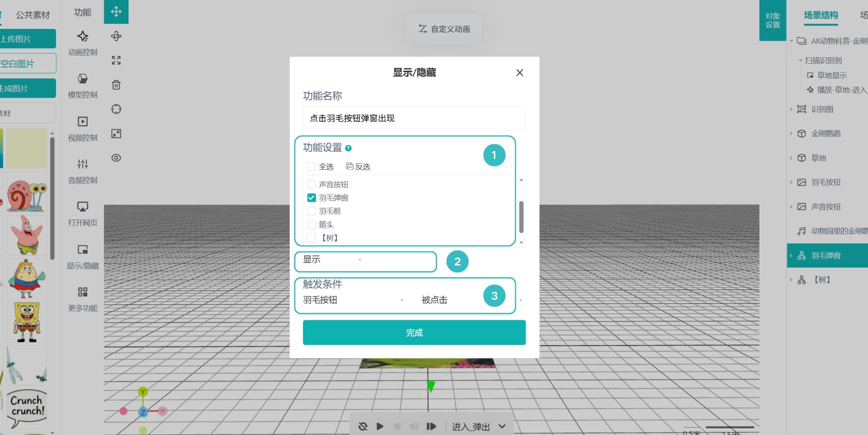The height and width of the screenshot is (435, 868).
Task: Open 动画控制 animation control
Action: click(82, 43)
